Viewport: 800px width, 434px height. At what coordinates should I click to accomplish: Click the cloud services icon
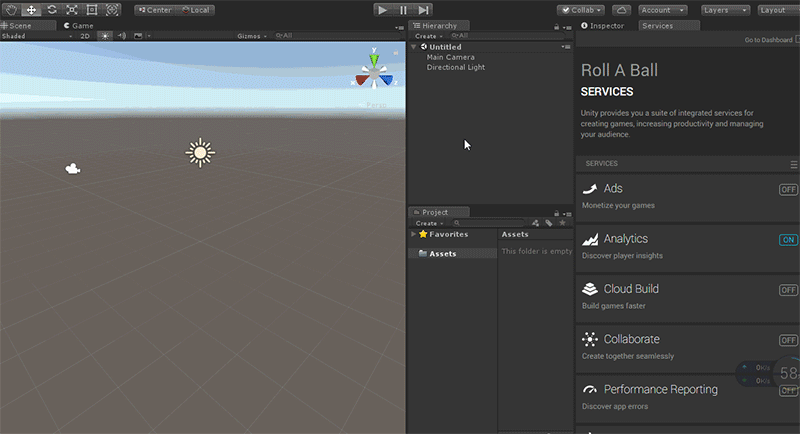tap(621, 10)
